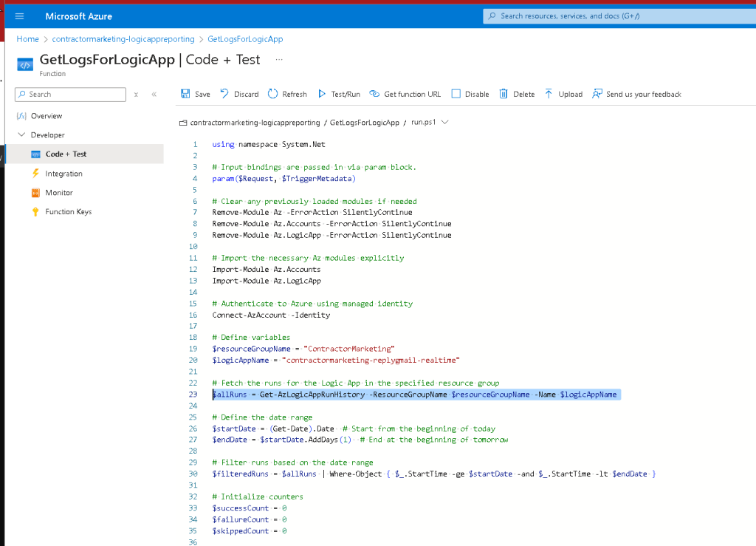This screenshot has height=546, width=756.
Task: Get function URL
Action: pos(405,94)
